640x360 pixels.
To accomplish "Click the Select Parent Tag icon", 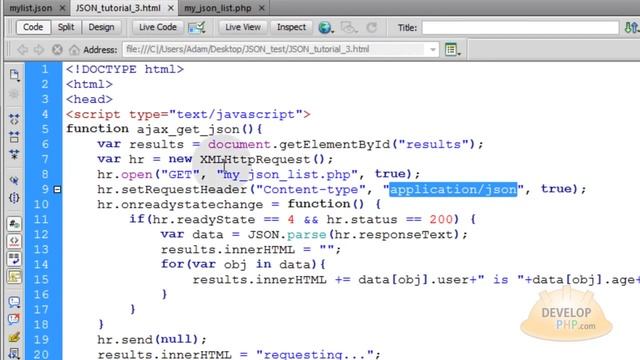I will tap(14, 180).
